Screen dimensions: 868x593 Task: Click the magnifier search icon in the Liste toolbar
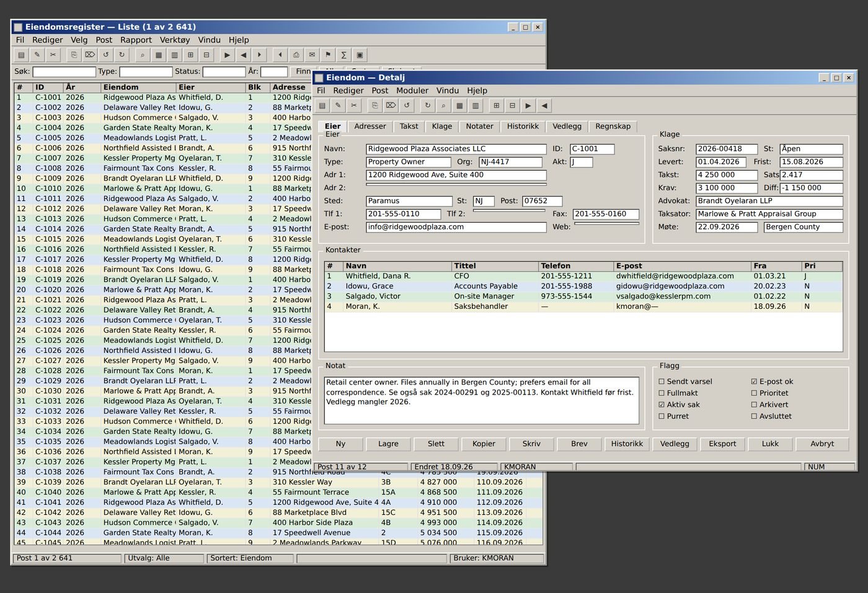tap(143, 55)
